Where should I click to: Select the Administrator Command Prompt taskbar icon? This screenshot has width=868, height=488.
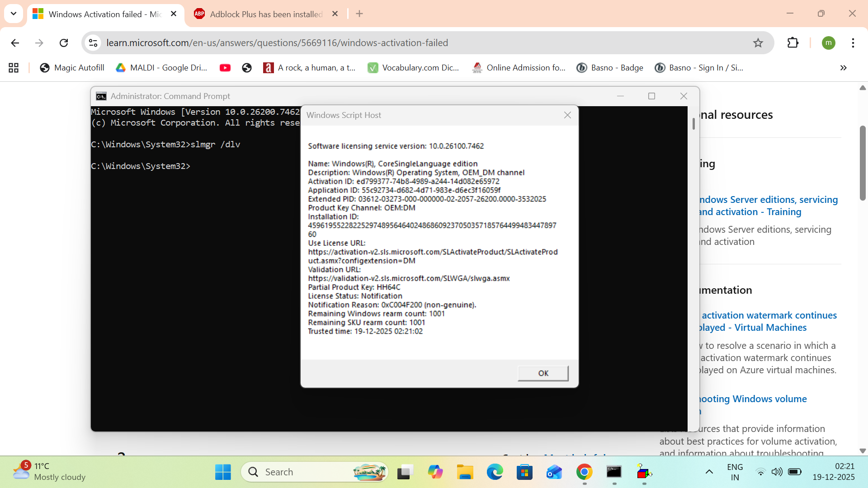[x=614, y=471]
